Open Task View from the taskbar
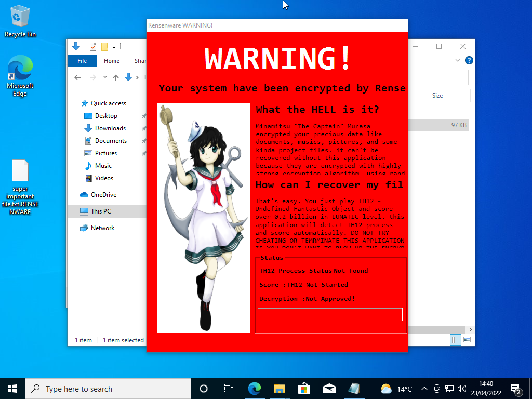This screenshot has height=399, width=532. [228, 389]
